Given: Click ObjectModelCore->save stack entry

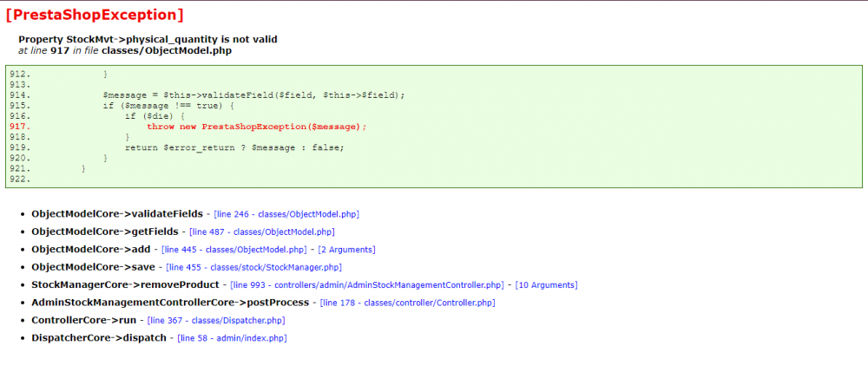Looking at the screenshot, I should (94, 267).
